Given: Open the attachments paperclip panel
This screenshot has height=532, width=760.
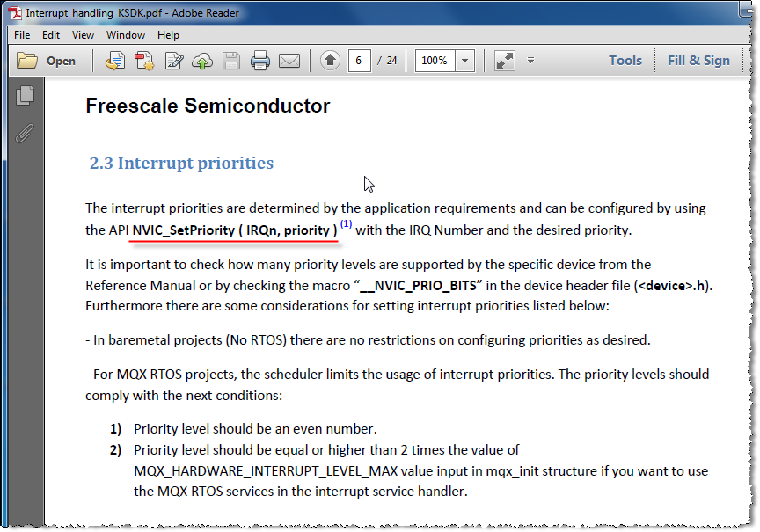Looking at the screenshot, I should click(x=25, y=133).
